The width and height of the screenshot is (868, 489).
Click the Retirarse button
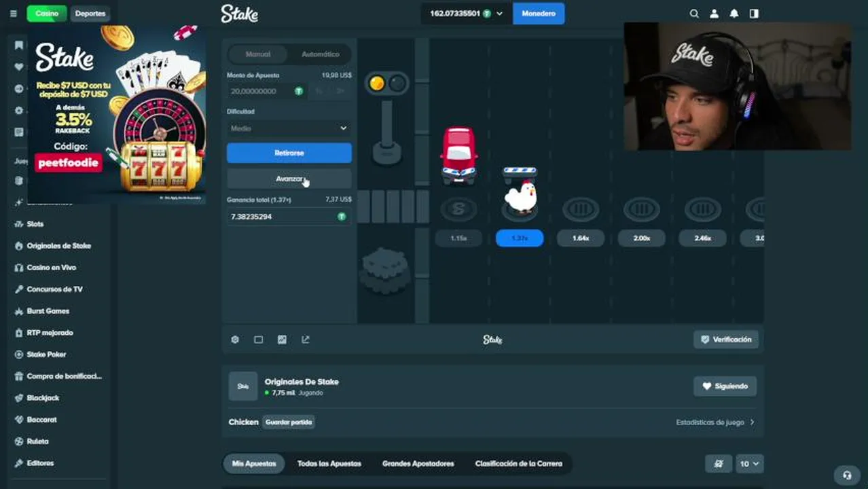289,153
